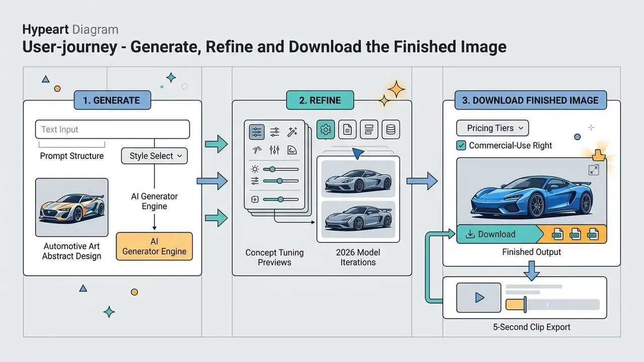
Task: Expand the Pricing Tiers dropdown
Action: 493,128
